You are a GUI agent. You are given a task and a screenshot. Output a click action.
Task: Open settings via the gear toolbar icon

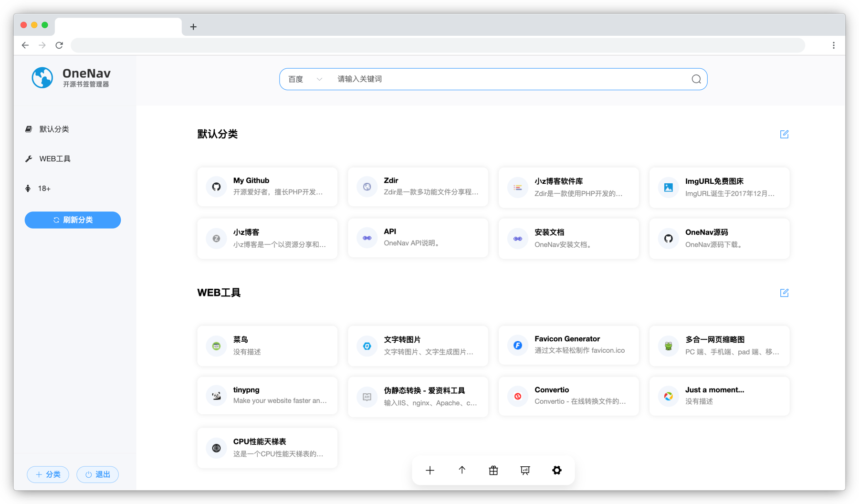coord(557,471)
